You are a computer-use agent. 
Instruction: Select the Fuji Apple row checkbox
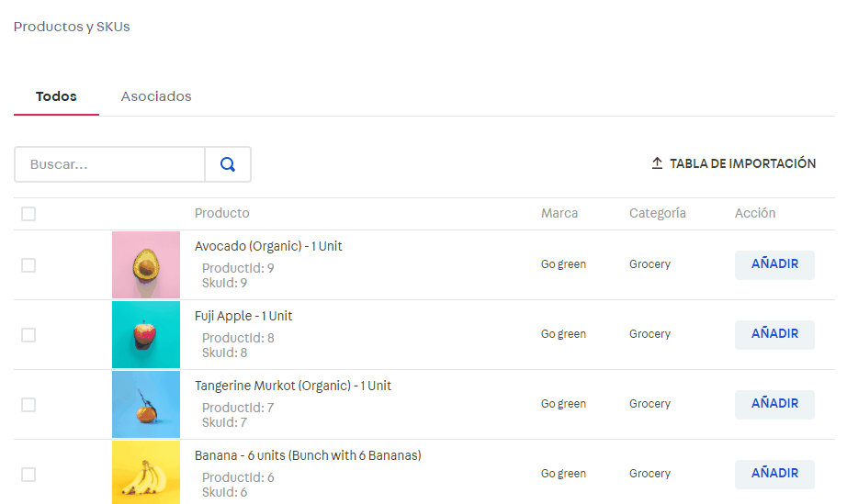click(x=28, y=335)
